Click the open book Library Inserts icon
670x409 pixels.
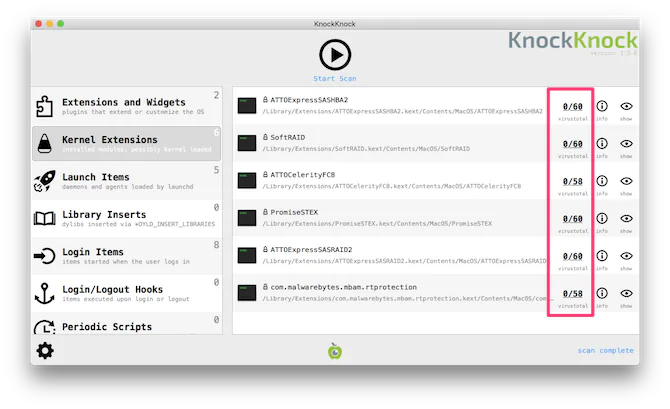point(44,218)
